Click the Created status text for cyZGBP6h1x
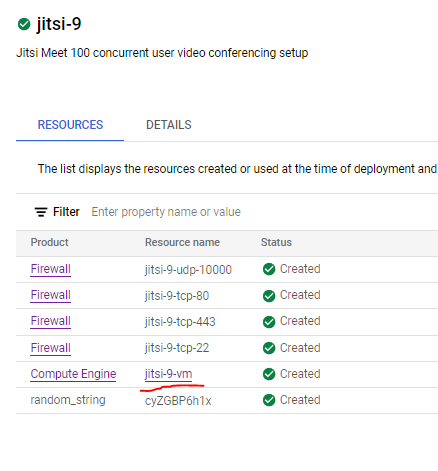 tap(300, 400)
